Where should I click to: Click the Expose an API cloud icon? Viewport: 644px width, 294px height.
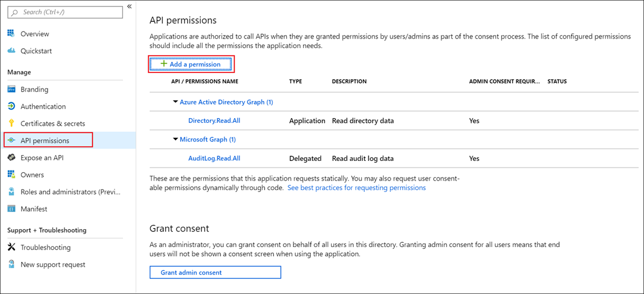coord(11,157)
